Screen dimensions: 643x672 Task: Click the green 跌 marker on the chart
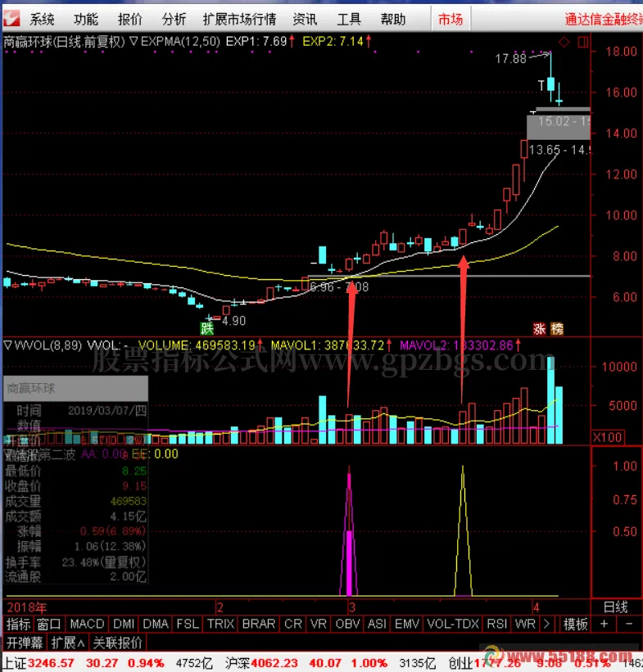pyautogui.click(x=208, y=328)
